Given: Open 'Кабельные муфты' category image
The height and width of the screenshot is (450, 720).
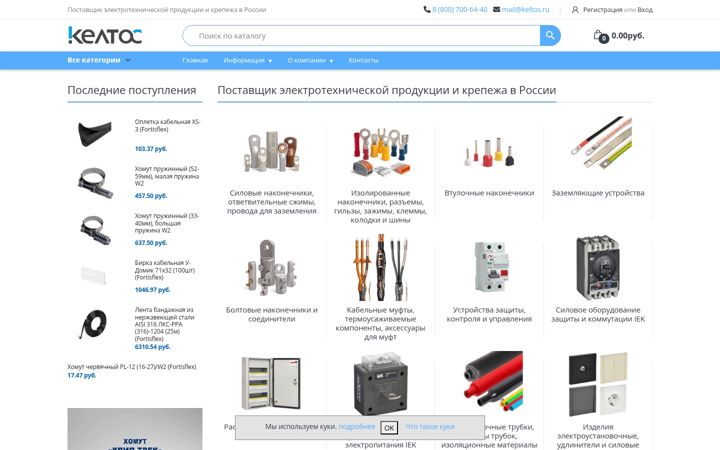Looking at the screenshot, I should (x=380, y=268).
